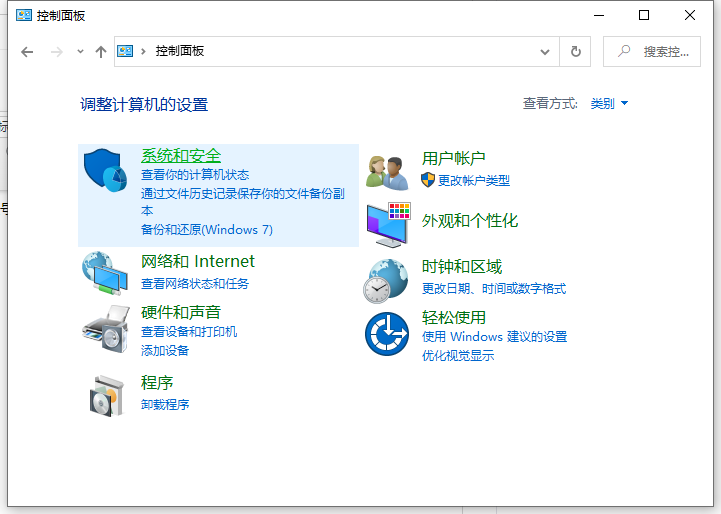The image size is (721, 514).
Task: Open the User Accounts people icon
Action: pos(387,172)
